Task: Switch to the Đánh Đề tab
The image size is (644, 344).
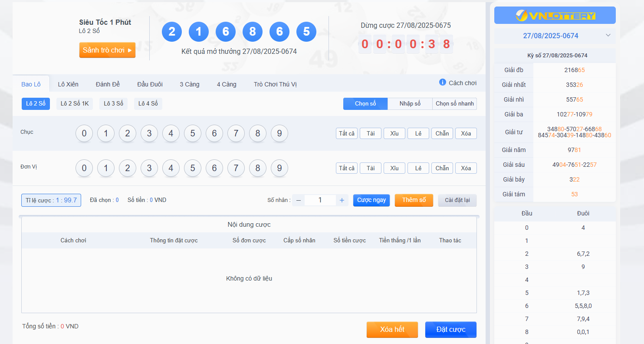Action: pos(108,84)
